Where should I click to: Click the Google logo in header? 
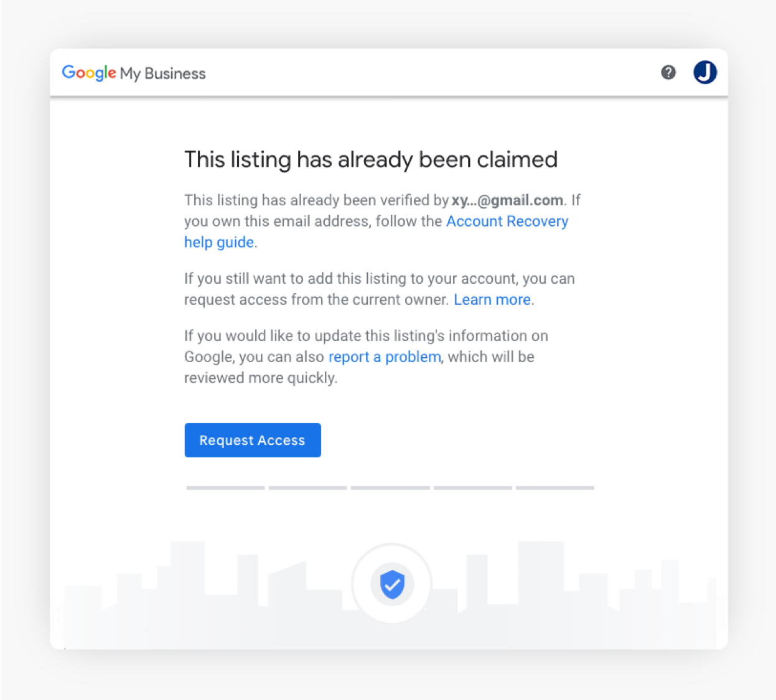click(x=89, y=73)
